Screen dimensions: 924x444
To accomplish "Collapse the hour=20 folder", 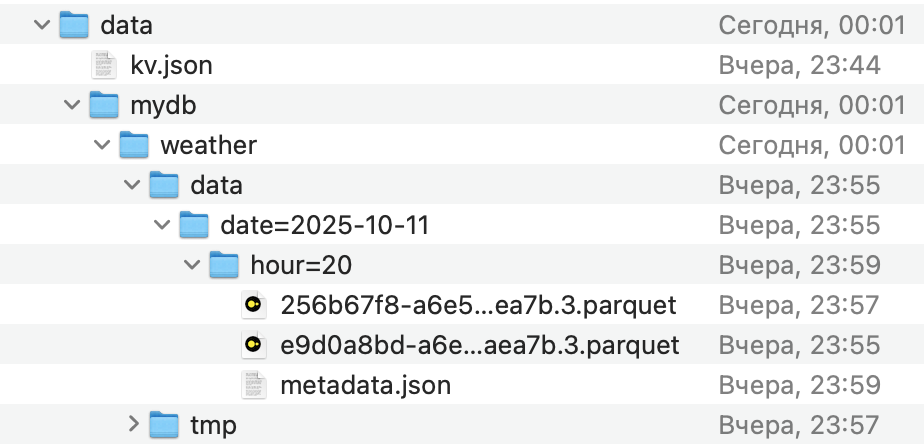I will pos(191,265).
